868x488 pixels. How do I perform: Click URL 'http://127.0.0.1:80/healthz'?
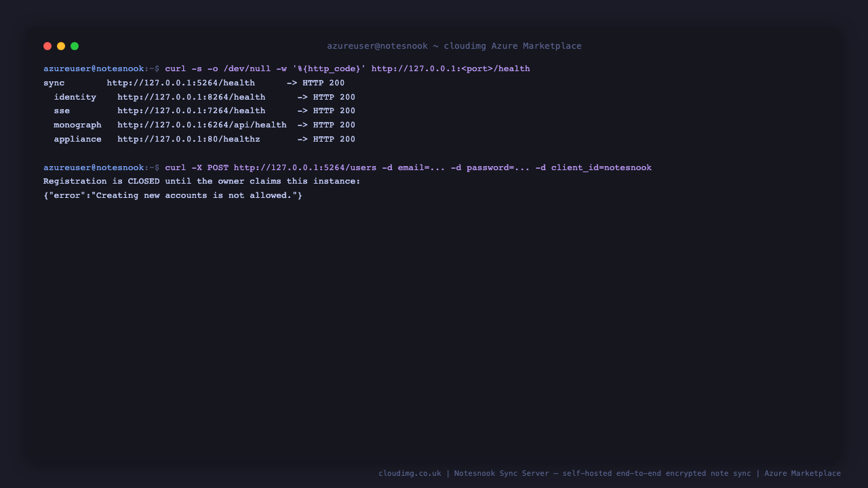(x=189, y=140)
